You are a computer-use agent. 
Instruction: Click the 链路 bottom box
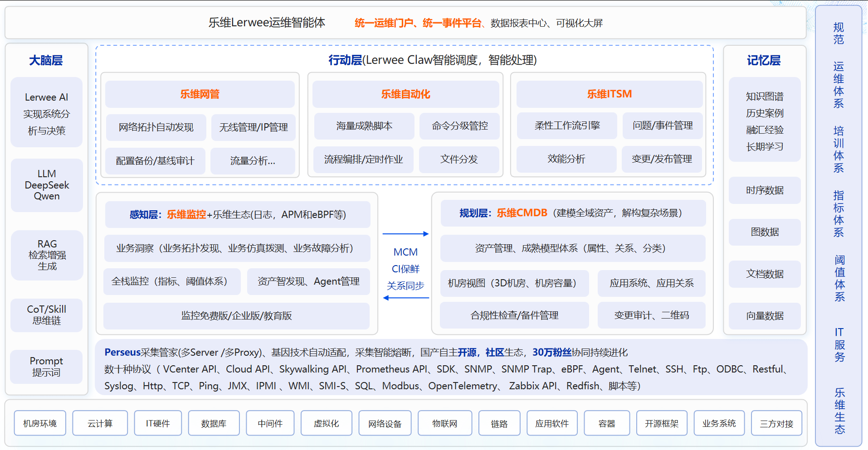pyautogui.click(x=499, y=423)
